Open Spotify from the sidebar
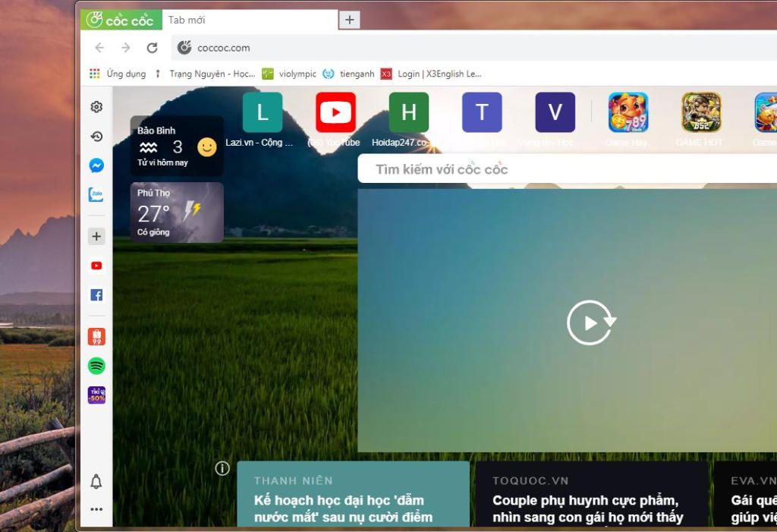Image resolution: width=777 pixels, height=532 pixels. coord(96,366)
